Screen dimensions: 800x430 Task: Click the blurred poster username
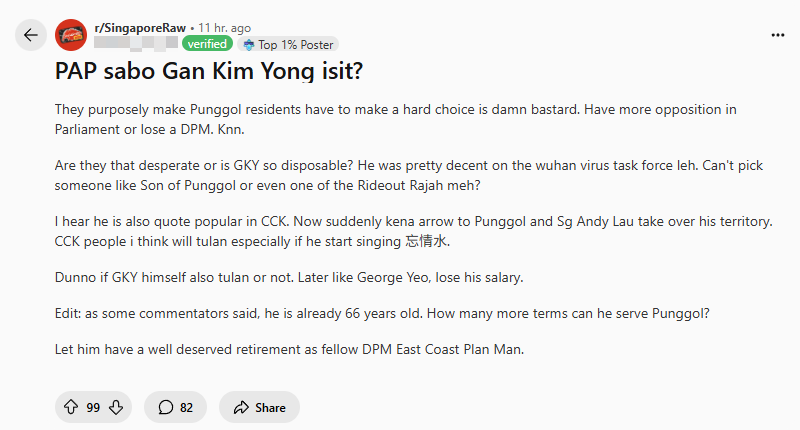(x=136, y=44)
